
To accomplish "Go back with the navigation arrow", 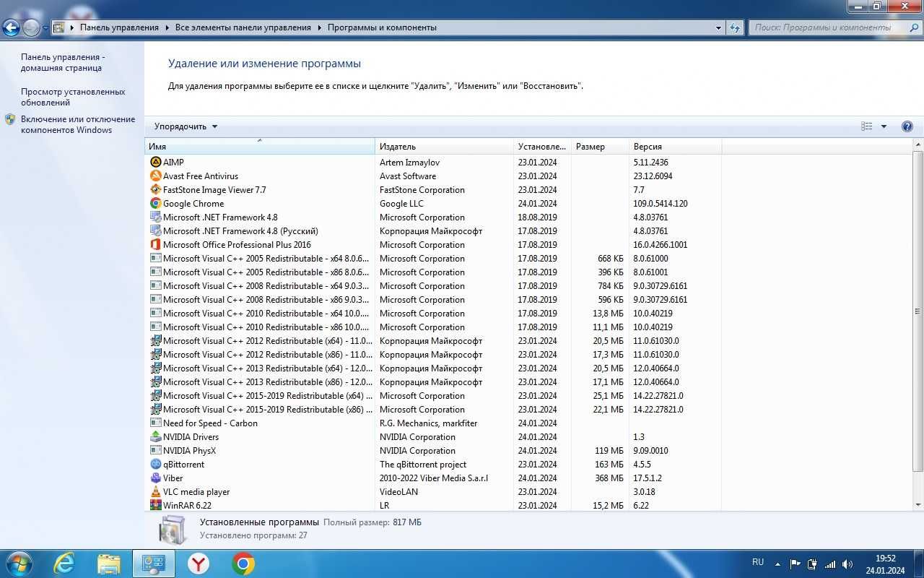I will (11, 28).
